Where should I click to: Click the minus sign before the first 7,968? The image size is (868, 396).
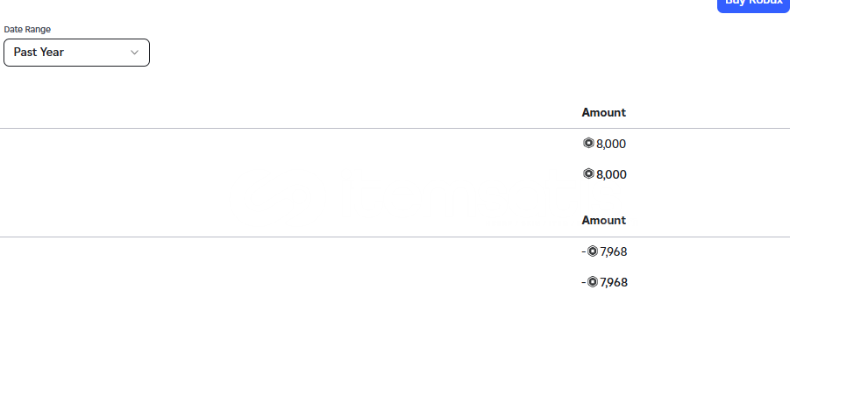coord(583,252)
